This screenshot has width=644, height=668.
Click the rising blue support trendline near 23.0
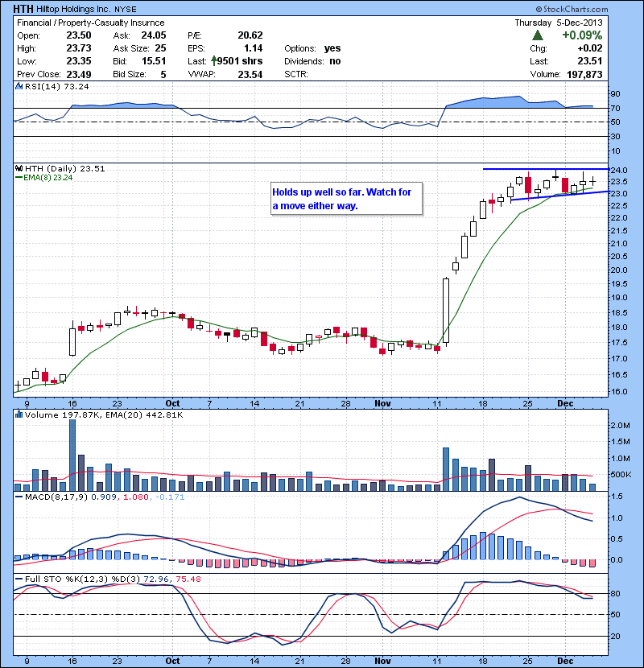[x=559, y=196]
